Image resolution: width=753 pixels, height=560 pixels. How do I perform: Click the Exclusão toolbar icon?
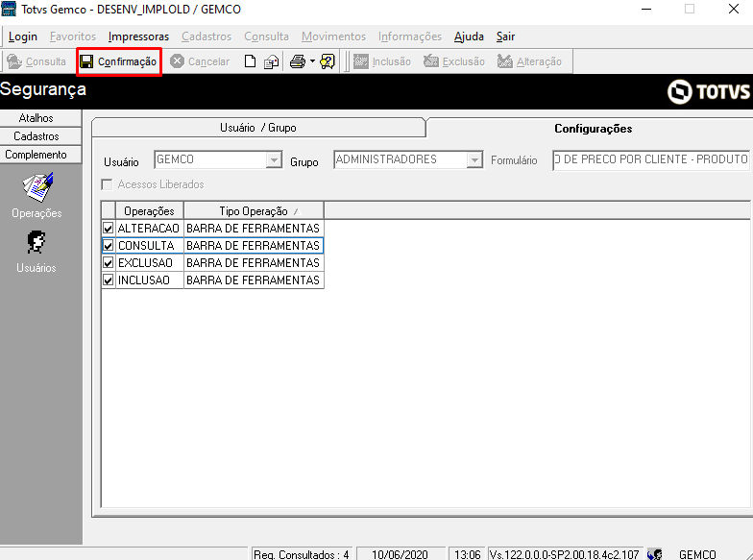430,61
